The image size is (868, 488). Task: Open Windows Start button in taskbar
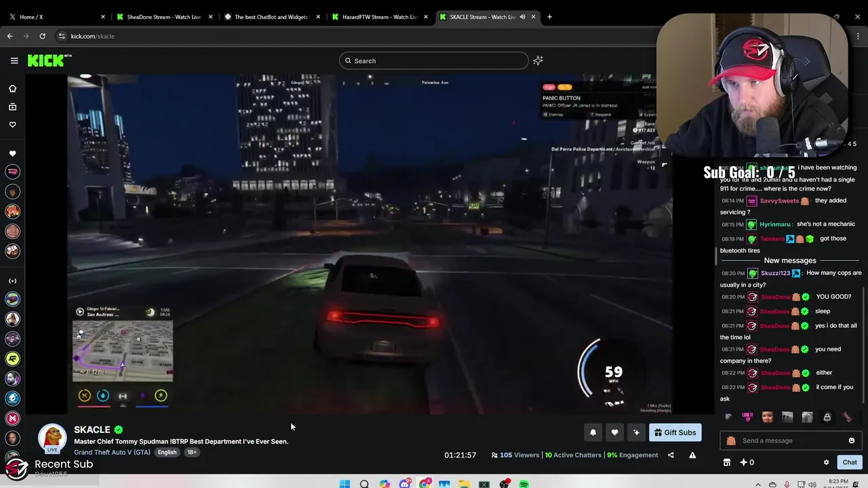[344, 484]
